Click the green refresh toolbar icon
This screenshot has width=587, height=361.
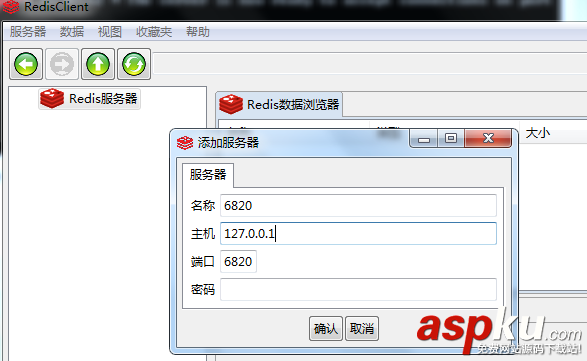click(134, 64)
